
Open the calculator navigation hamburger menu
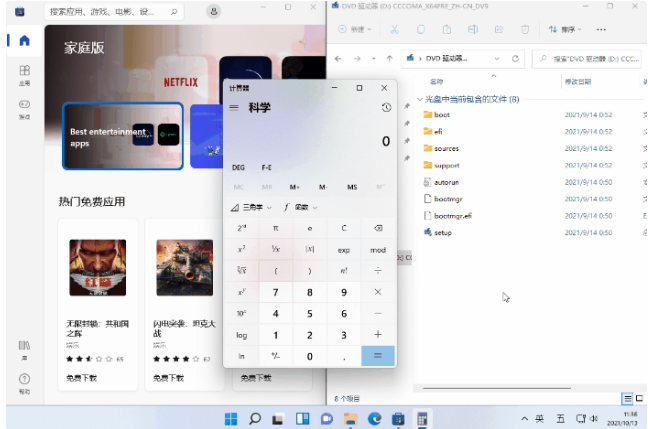234,107
